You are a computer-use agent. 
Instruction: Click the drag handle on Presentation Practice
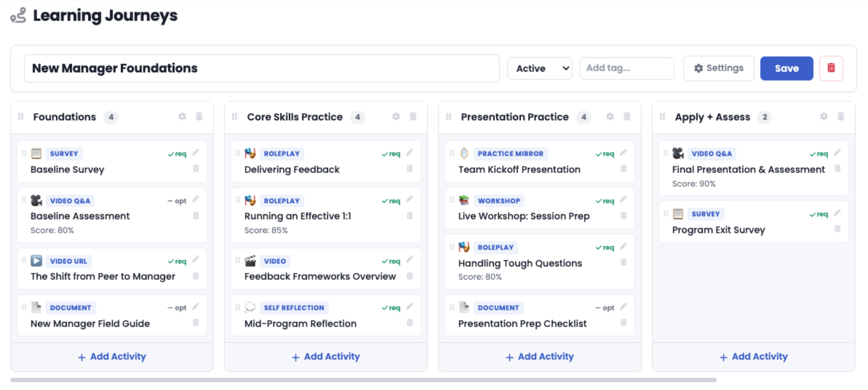[448, 117]
